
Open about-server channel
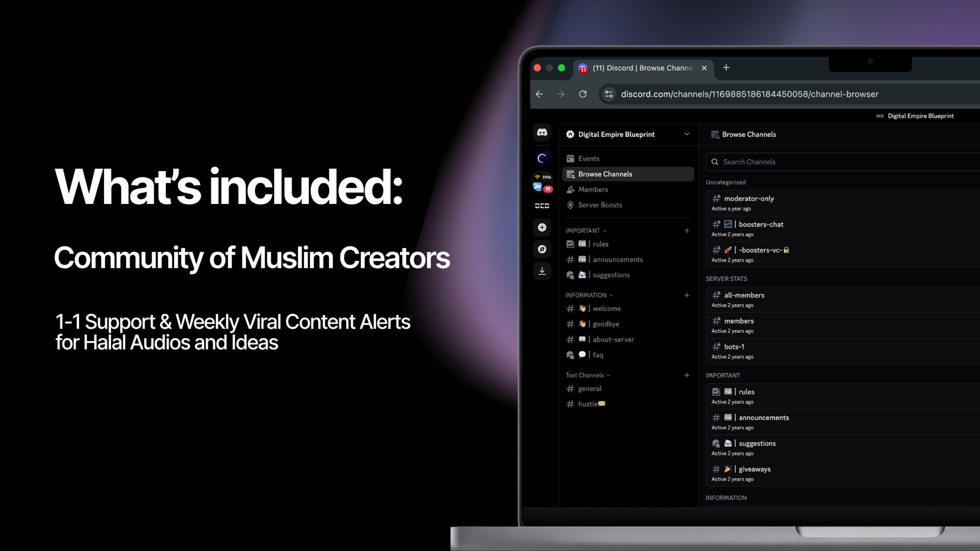click(628, 339)
